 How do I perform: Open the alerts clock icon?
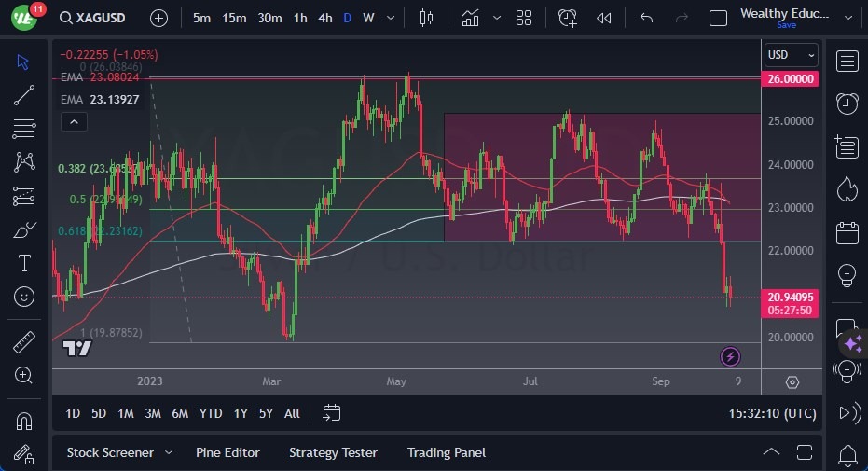point(847,104)
